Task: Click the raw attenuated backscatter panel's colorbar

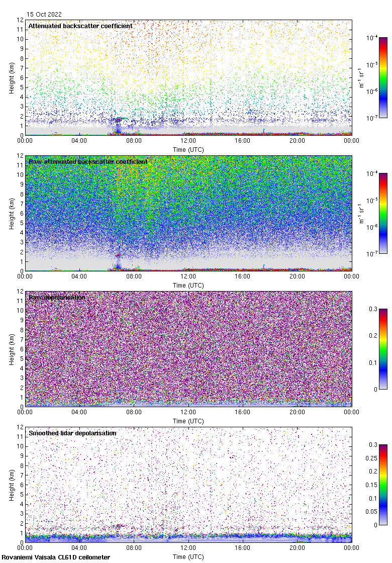Action: [383, 213]
